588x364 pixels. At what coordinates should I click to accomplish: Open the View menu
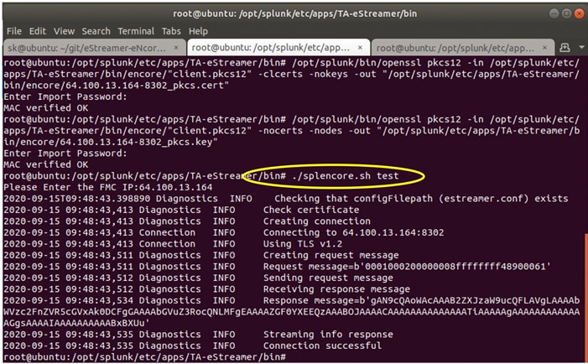(64, 31)
